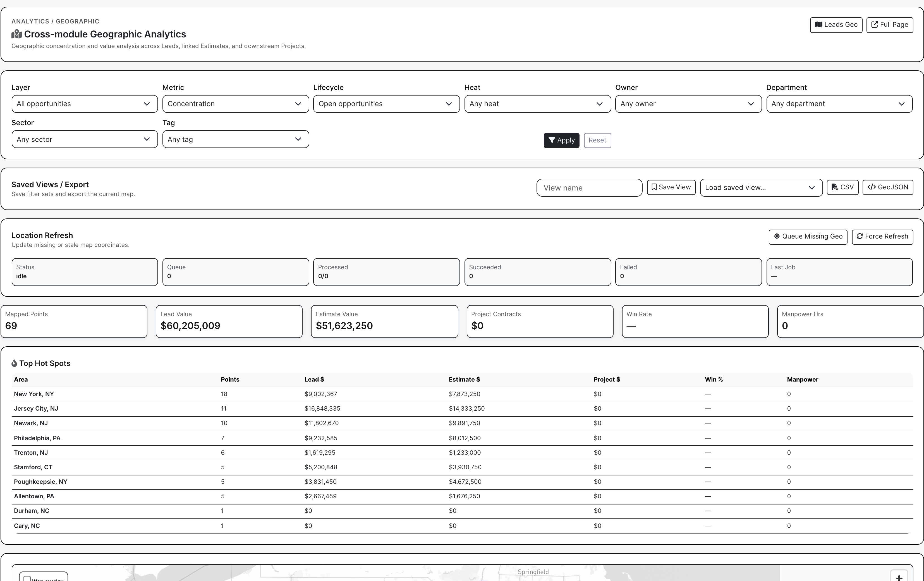
Task: Export map data as GeoJSON
Action: click(887, 187)
